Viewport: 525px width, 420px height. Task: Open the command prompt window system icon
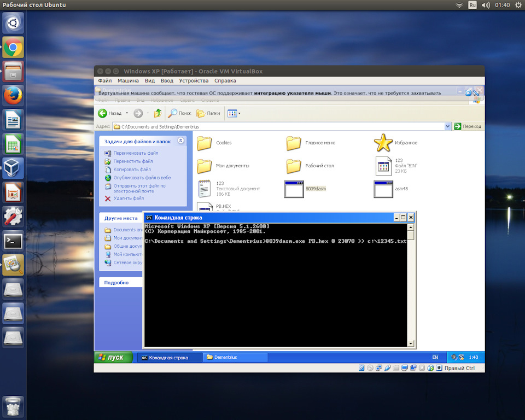coord(149,218)
